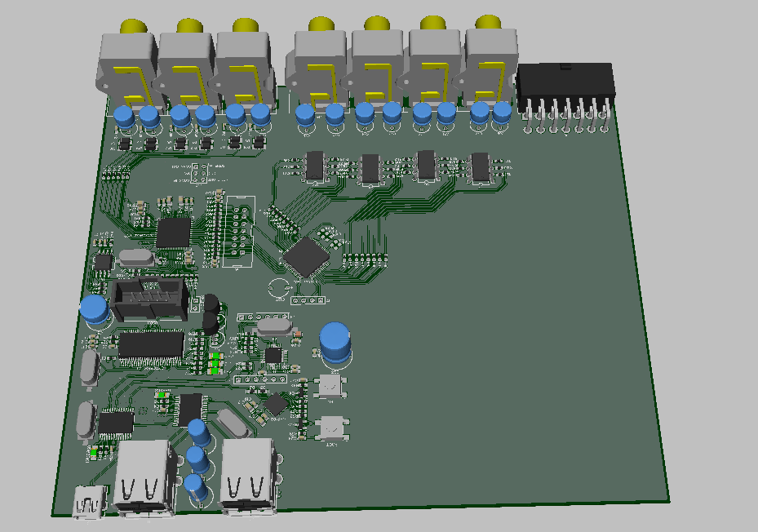
Task: Select the leftmost of four SOIC chips
Action: 315,164
